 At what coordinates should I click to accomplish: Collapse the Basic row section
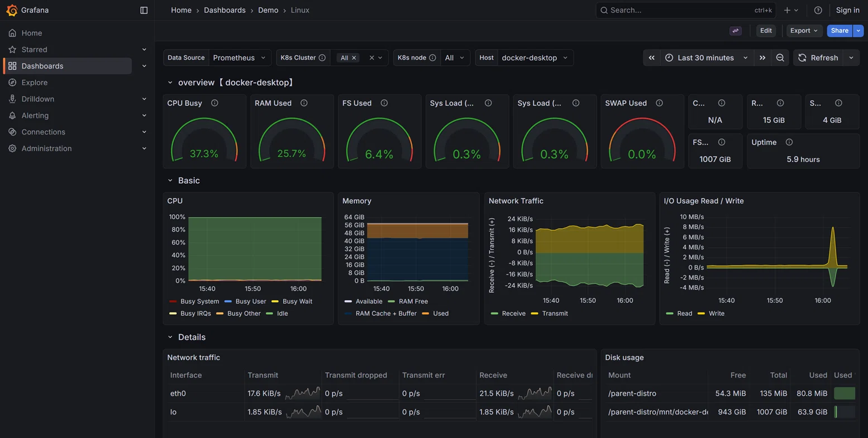[x=170, y=181]
